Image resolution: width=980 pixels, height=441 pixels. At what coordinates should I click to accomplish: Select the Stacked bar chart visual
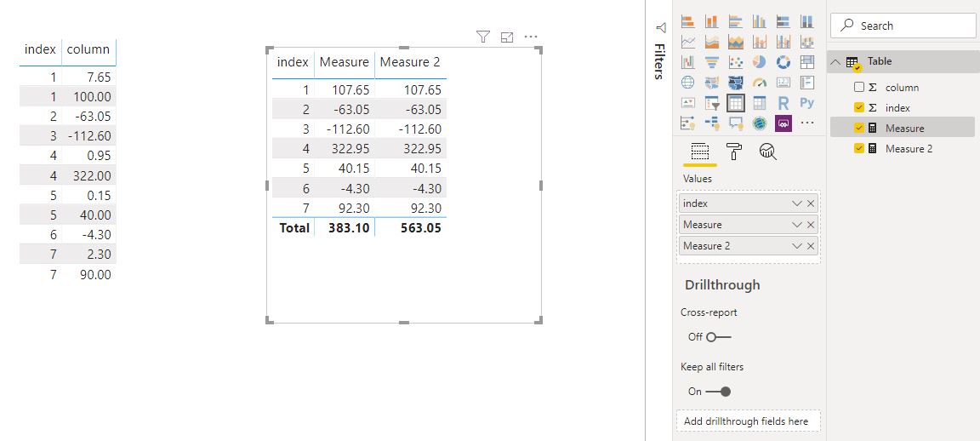coord(687,22)
